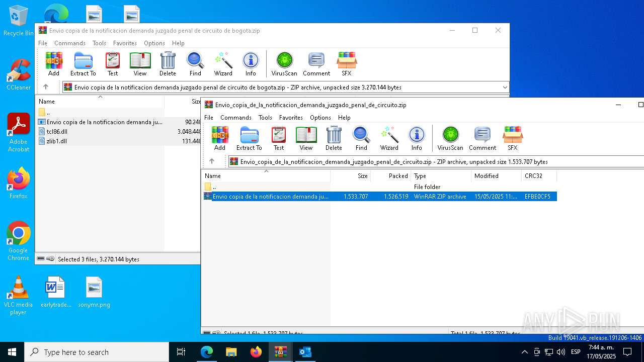Click Comment icon in back WinRAR window

(316, 64)
